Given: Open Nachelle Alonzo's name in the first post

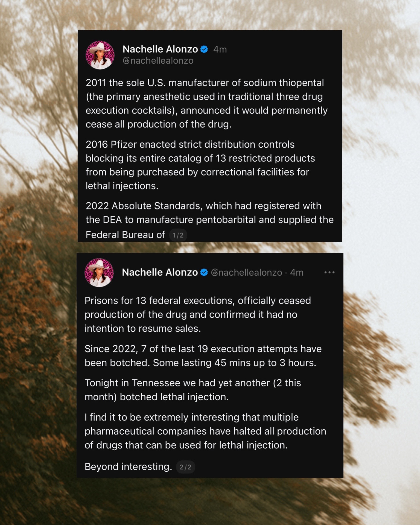Looking at the screenshot, I should [160, 49].
